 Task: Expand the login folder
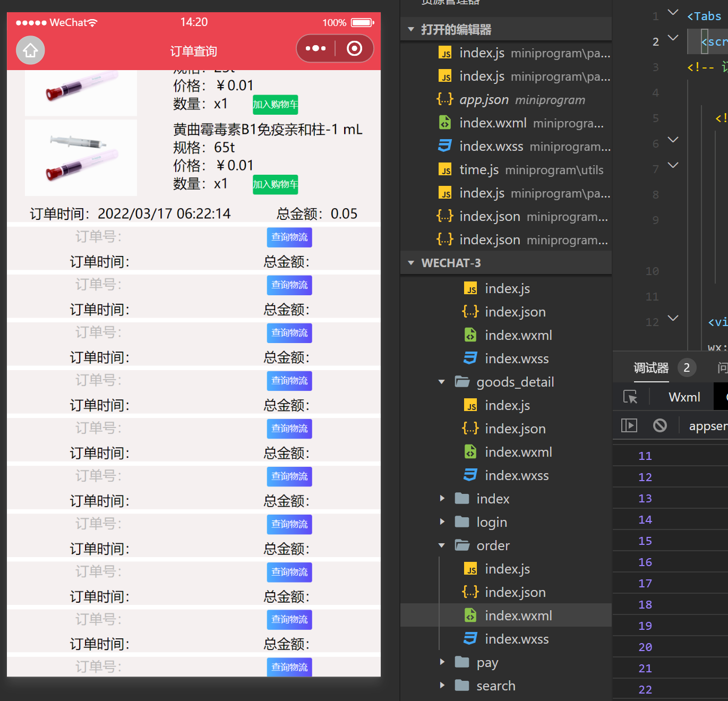coord(441,522)
